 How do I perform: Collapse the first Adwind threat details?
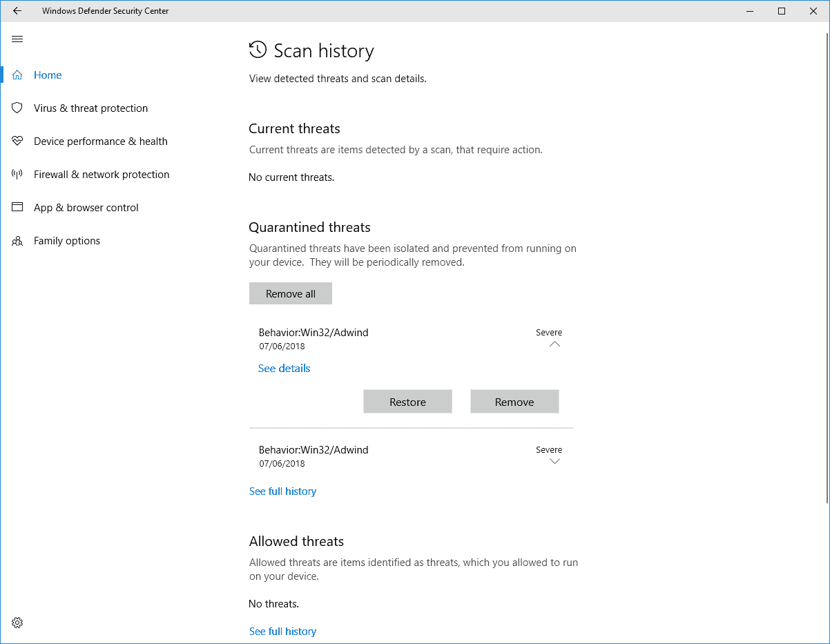pyautogui.click(x=554, y=344)
